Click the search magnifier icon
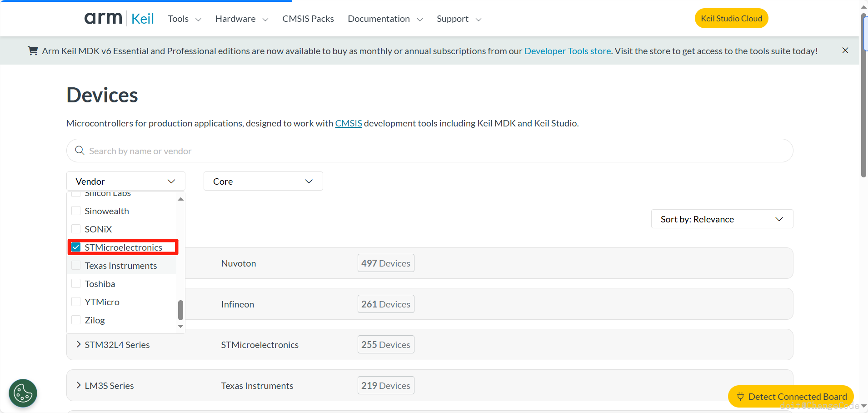 click(x=80, y=151)
